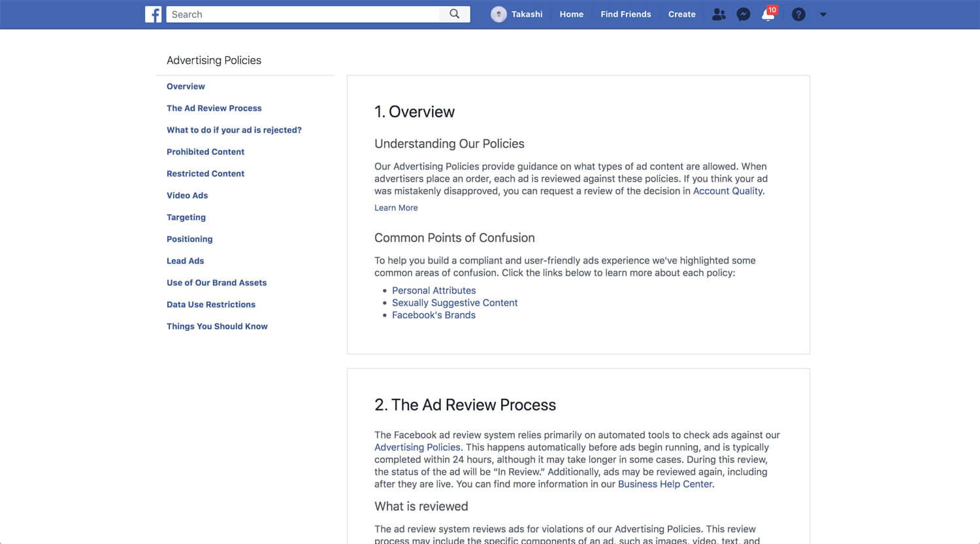The image size is (980, 544).
Task: Click Create in the top bar
Action: [x=682, y=14]
